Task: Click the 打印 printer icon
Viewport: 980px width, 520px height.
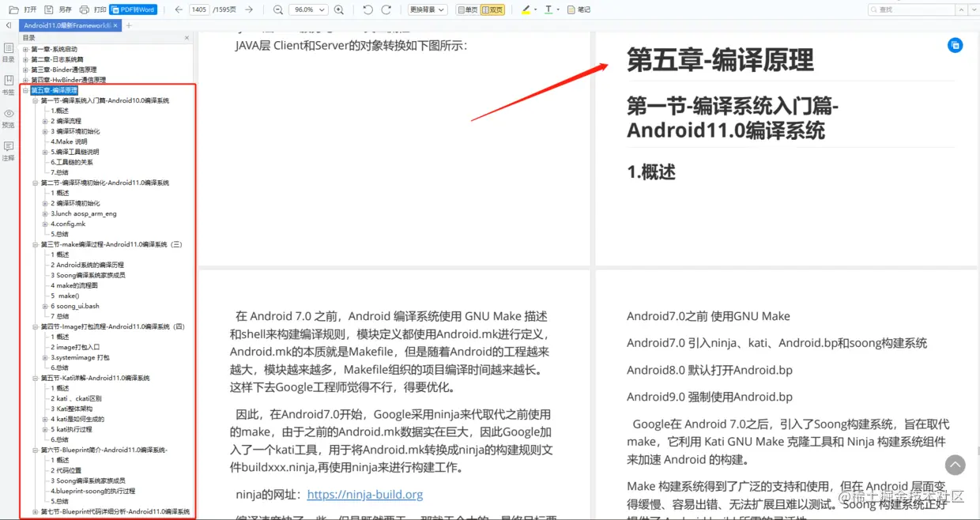Action: 84,9
